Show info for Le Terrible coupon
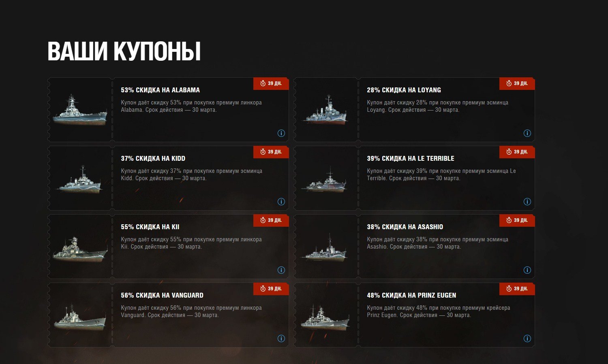 click(x=527, y=202)
